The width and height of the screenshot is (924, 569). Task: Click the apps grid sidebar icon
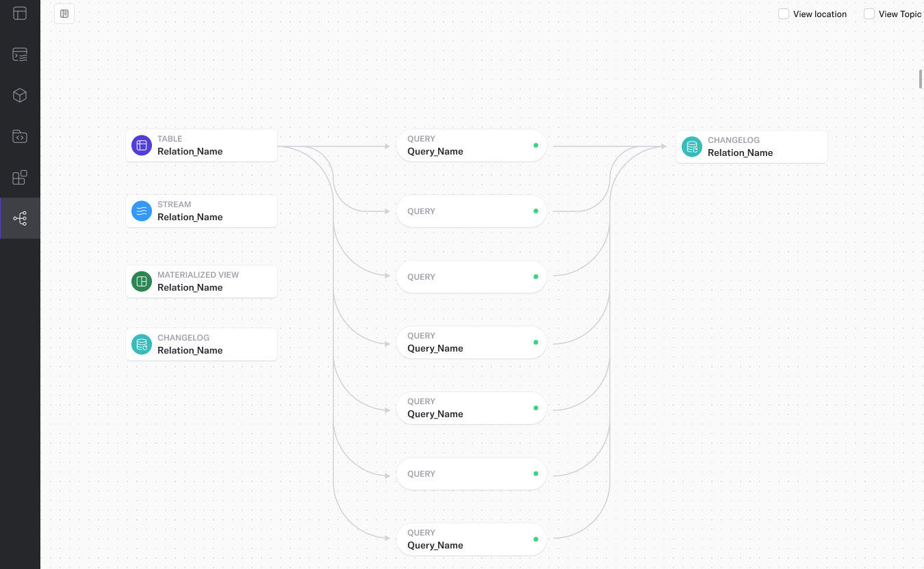tap(20, 177)
